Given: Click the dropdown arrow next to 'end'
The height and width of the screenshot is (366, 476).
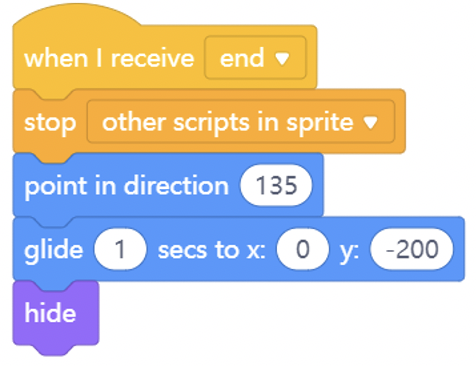Looking at the screenshot, I should [x=282, y=59].
